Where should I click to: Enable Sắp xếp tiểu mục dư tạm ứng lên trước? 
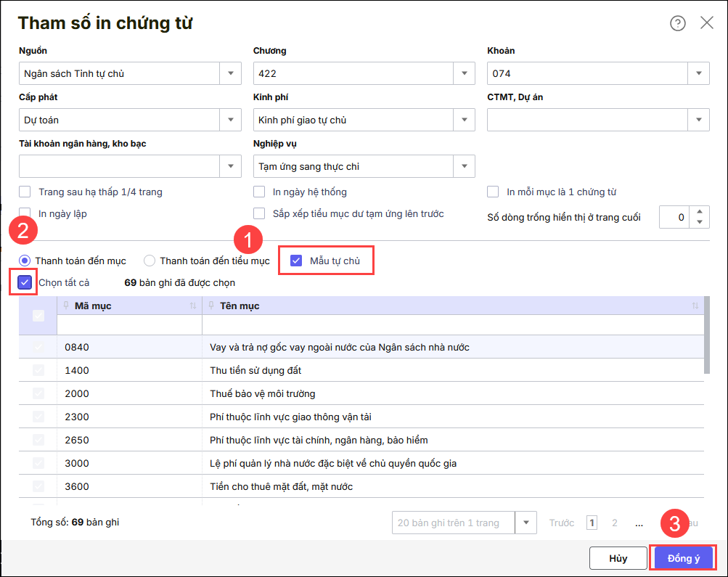(x=259, y=213)
